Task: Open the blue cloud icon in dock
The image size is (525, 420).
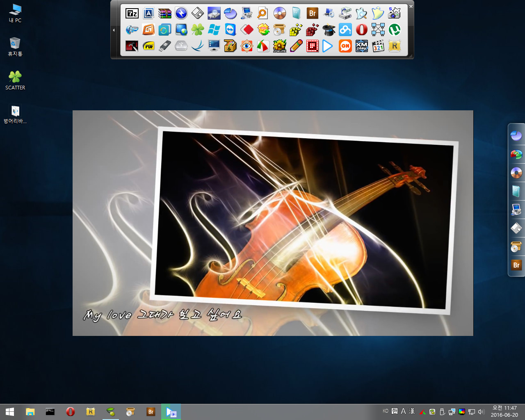Action: click(345, 30)
